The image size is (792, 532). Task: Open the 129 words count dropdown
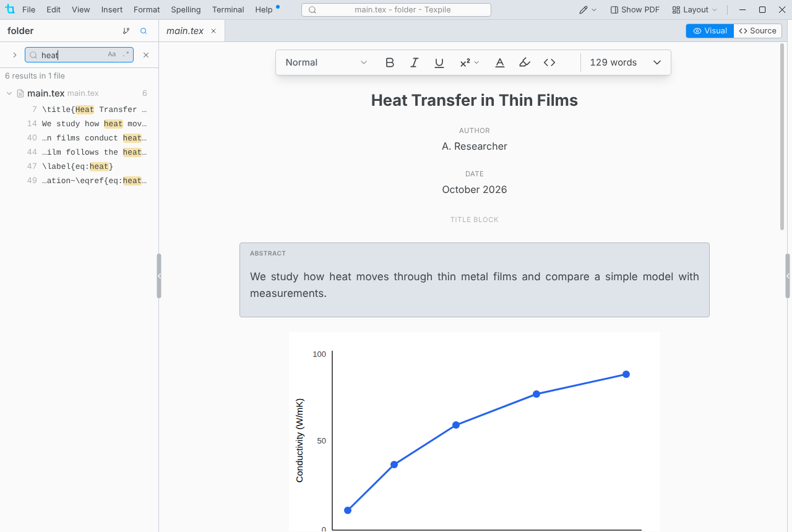(x=626, y=62)
